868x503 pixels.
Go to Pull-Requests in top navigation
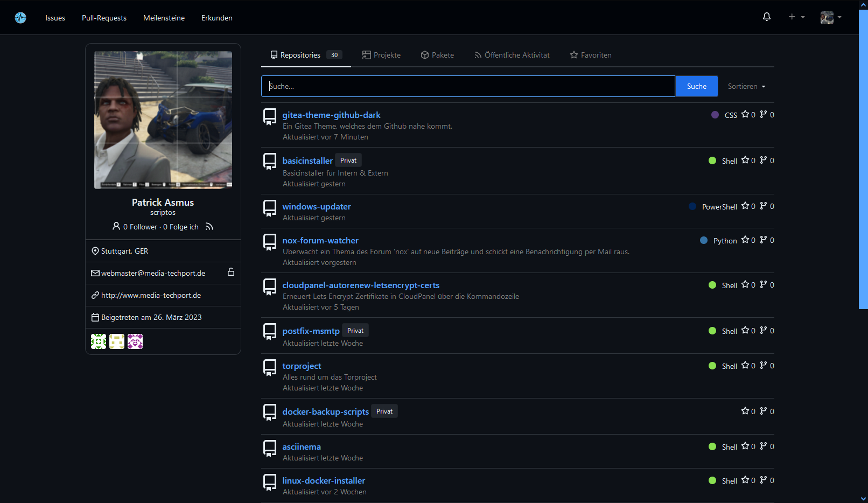[104, 18]
